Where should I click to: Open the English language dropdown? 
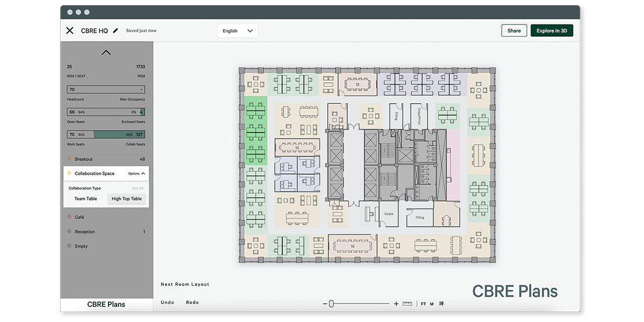point(237,31)
